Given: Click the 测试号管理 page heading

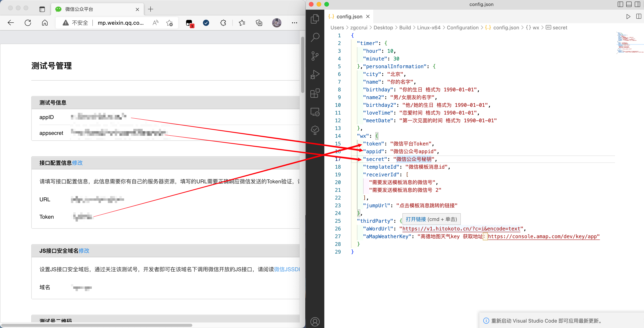Looking at the screenshot, I should (x=51, y=66).
